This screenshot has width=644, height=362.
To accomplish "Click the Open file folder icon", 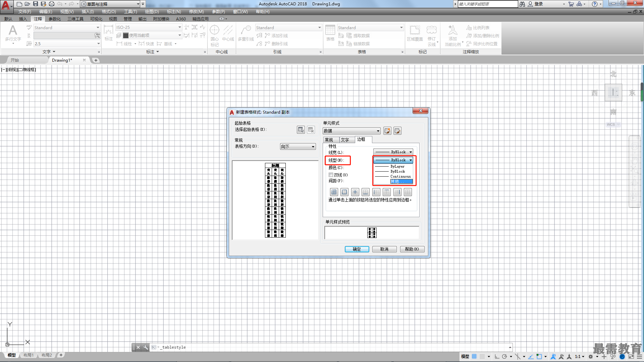I will (28, 4).
